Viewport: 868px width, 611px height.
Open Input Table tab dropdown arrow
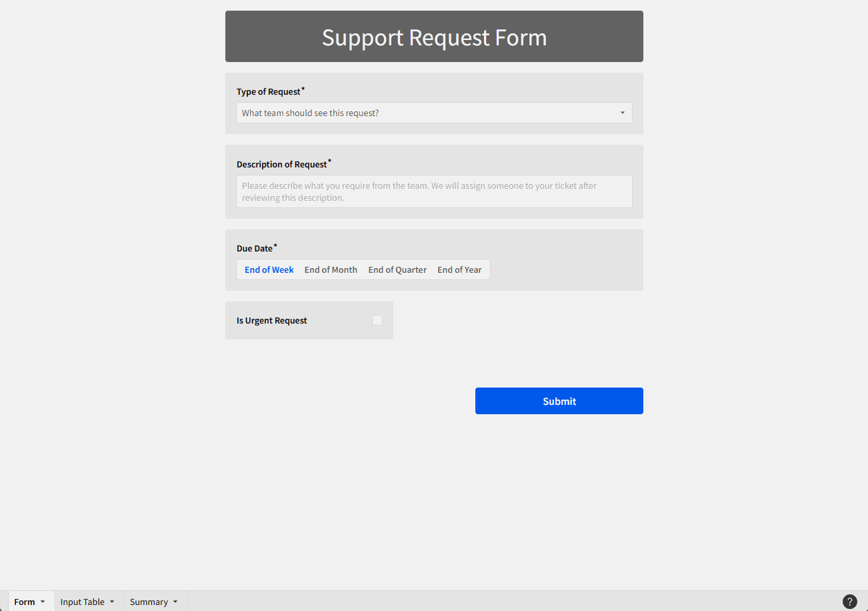[x=112, y=602]
